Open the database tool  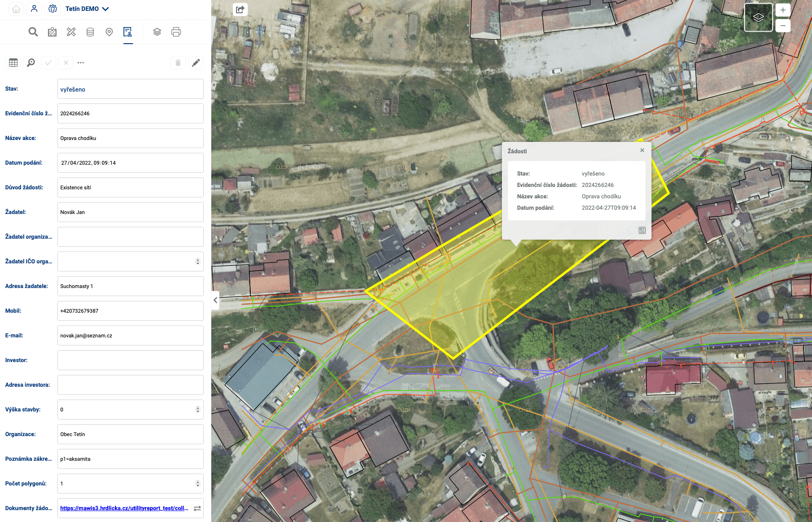[90, 32]
